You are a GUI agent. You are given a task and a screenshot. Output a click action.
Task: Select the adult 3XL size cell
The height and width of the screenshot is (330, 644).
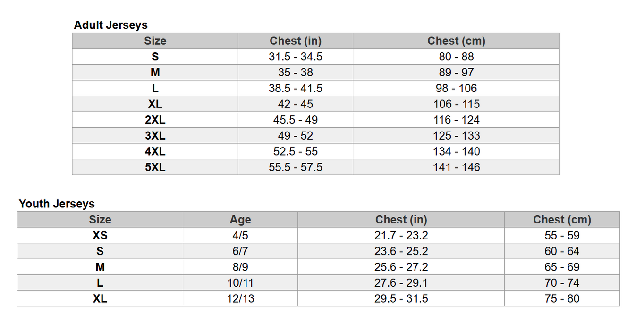[155, 136]
